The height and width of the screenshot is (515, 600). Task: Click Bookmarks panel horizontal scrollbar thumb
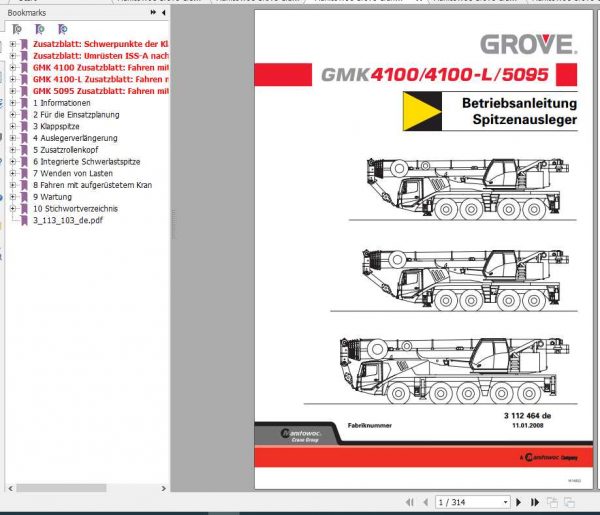coord(61,488)
